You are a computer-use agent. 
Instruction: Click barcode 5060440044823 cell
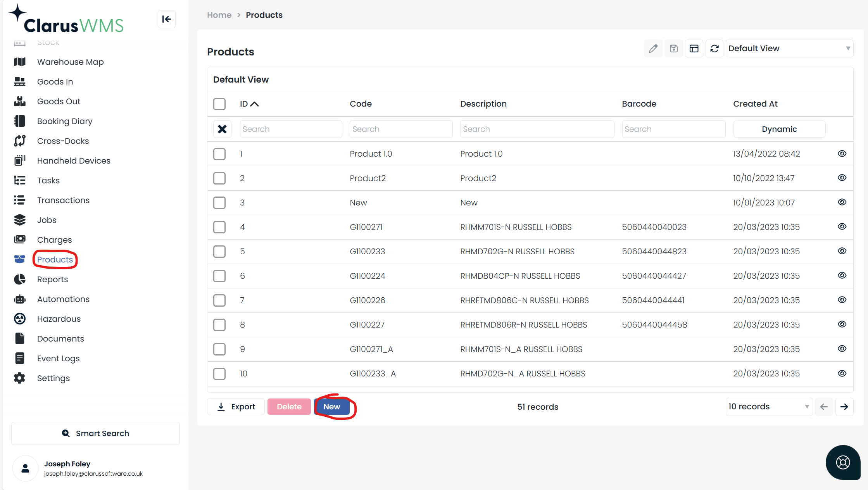click(654, 252)
